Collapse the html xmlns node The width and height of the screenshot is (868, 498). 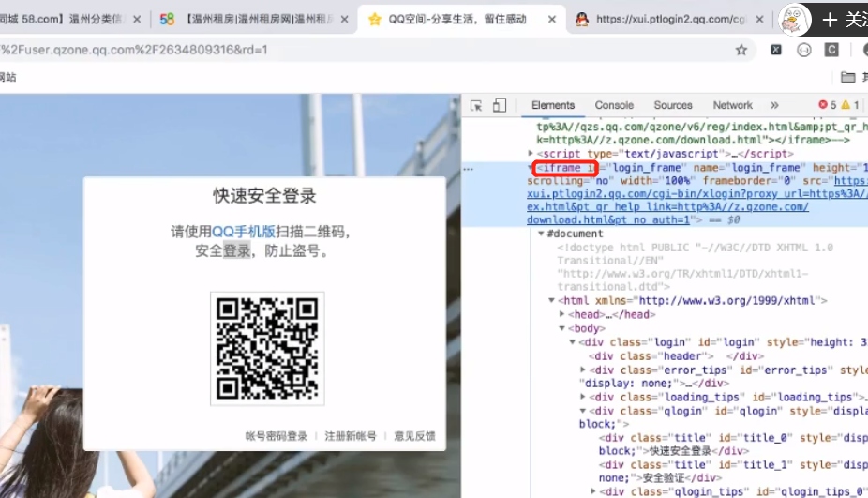click(551, 300)
